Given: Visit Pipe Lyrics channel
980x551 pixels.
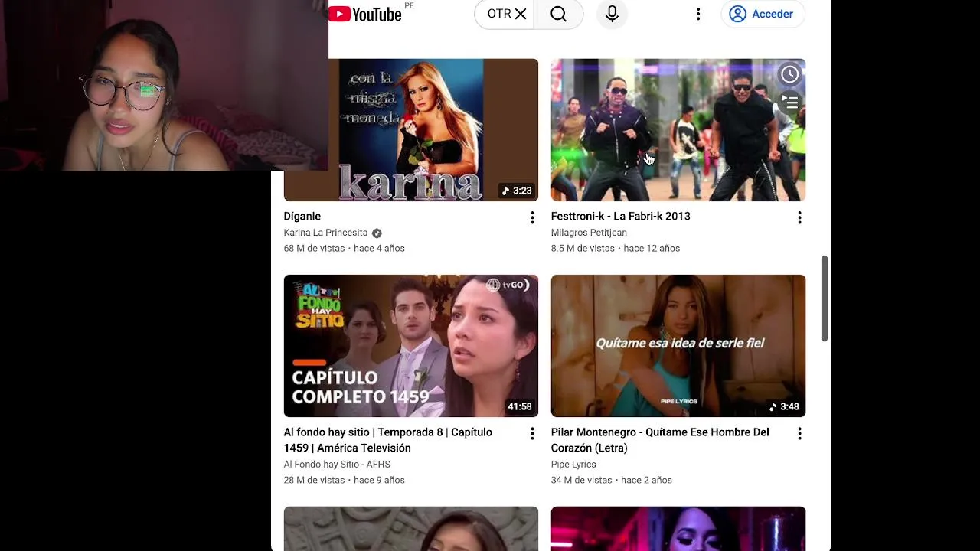Looking at the screenshot, I should tap(573, 465).
